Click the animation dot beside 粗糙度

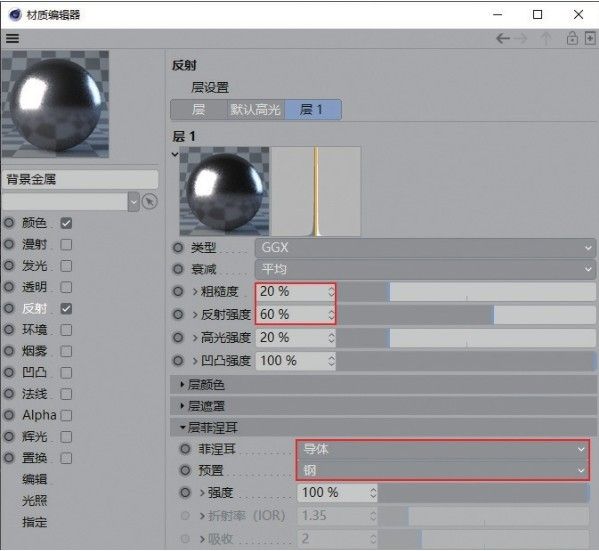178,292
